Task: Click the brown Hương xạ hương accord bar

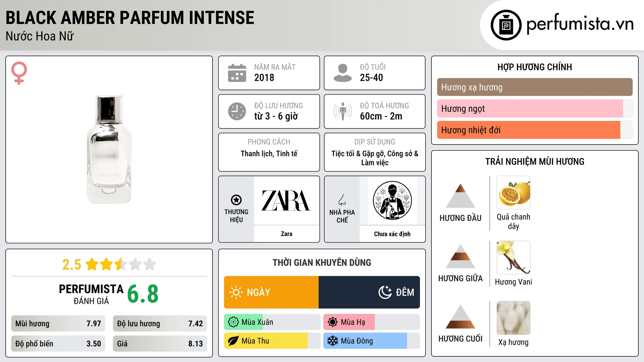Action: (x=535, y=87)
